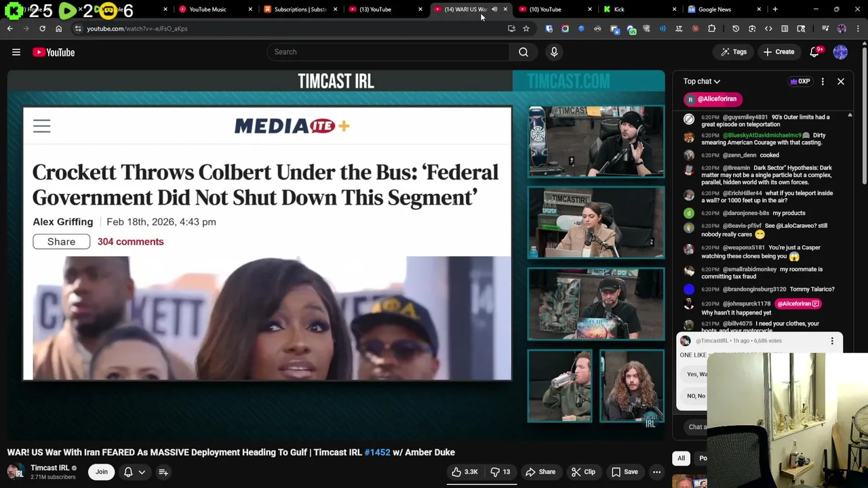This screenshot has height=488, width=868.
Task: Click the video player frame
Action: 336,255
